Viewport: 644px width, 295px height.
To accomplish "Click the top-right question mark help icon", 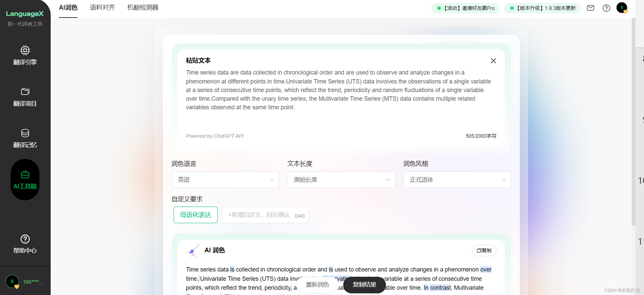I will tap(606, 8).
